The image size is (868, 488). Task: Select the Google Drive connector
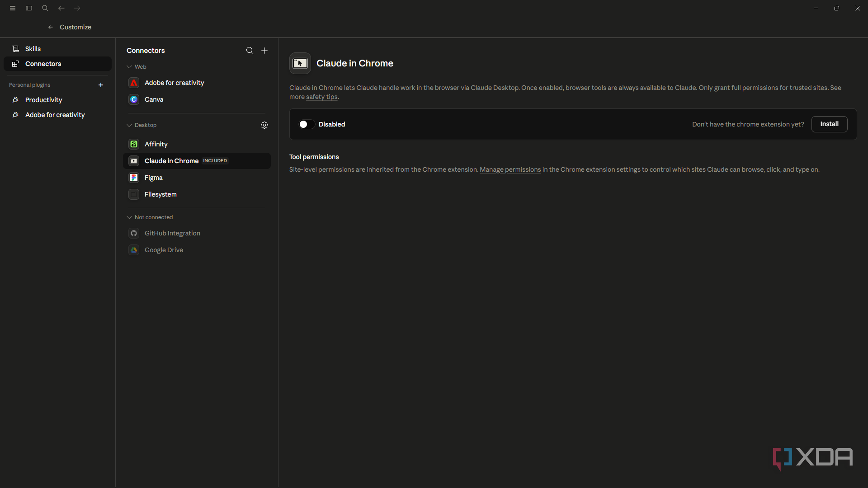[197, 250]
